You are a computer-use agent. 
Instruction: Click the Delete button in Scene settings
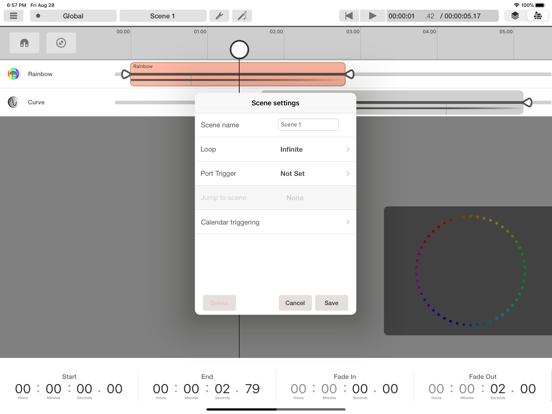point(219,303)
